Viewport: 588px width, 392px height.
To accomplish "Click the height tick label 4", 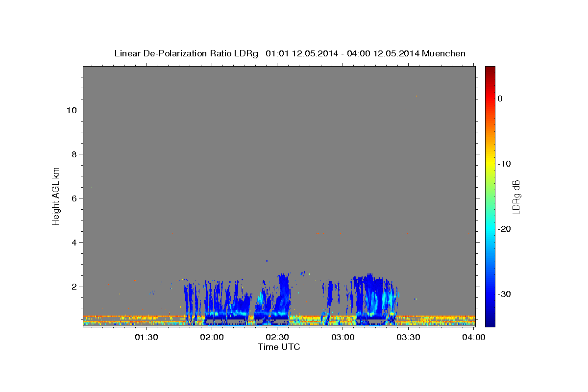I will 74,243.
